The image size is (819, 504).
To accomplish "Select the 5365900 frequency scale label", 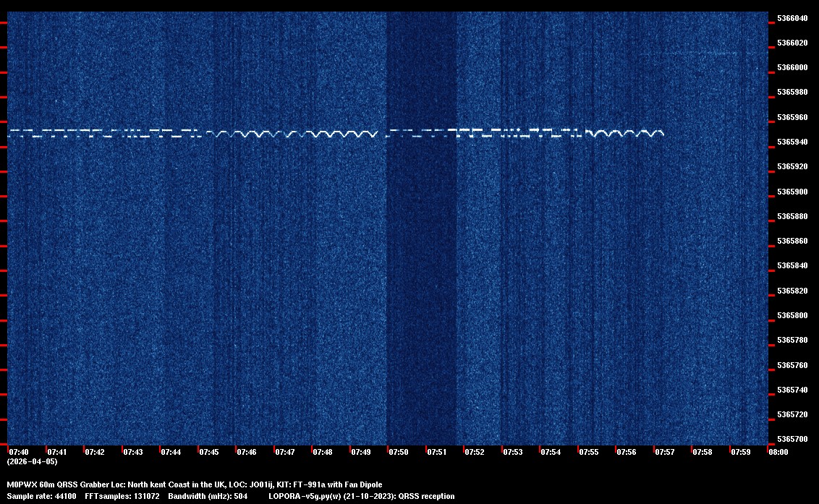I will [792, 192].
